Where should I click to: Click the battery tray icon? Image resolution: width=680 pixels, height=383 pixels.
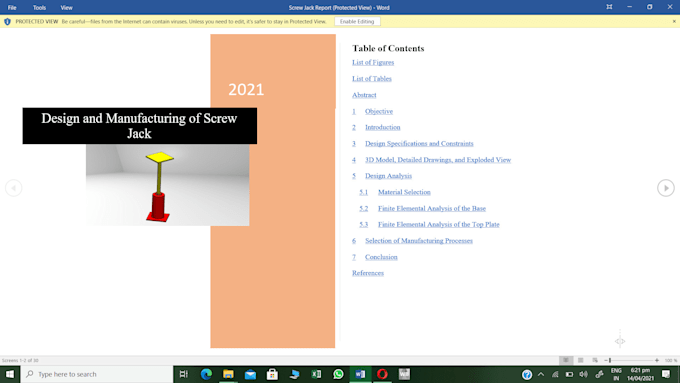[569, 374]
